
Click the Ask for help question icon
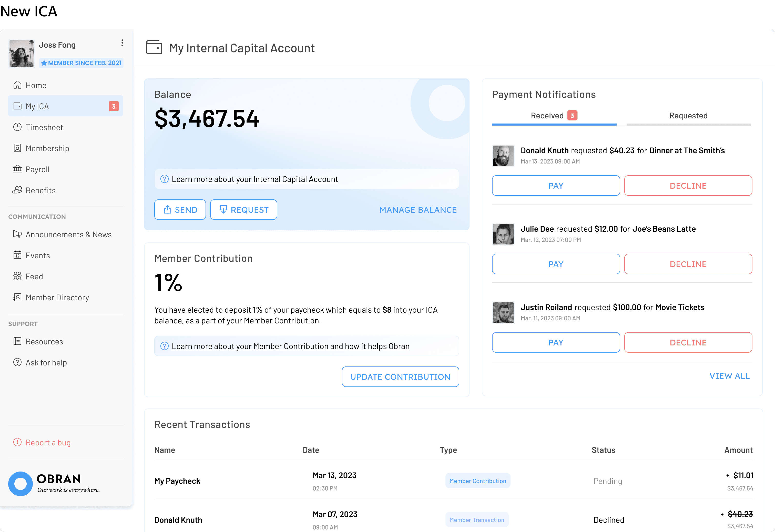[17, 362]
